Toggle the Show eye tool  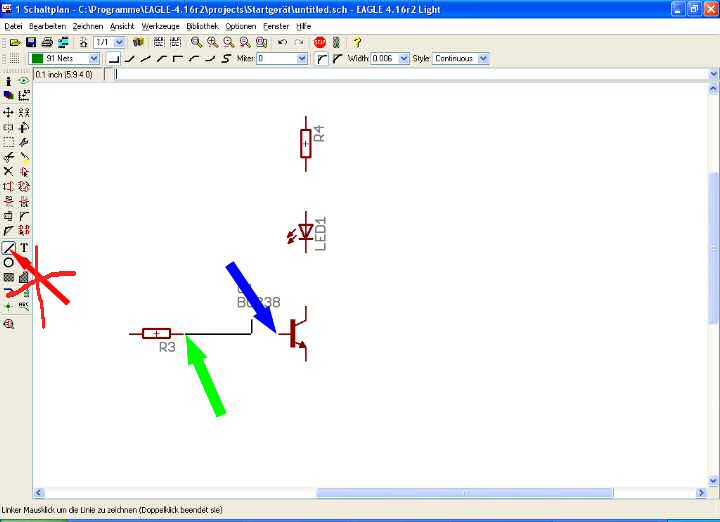[x=23, y=81]
